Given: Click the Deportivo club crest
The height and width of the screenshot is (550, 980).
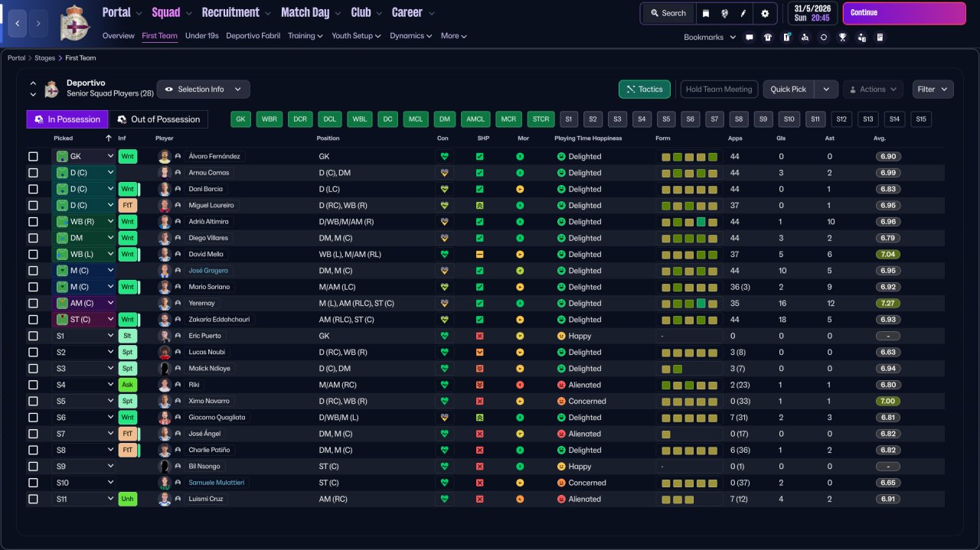Looking at the screenshot, I should tap(74, 23).
